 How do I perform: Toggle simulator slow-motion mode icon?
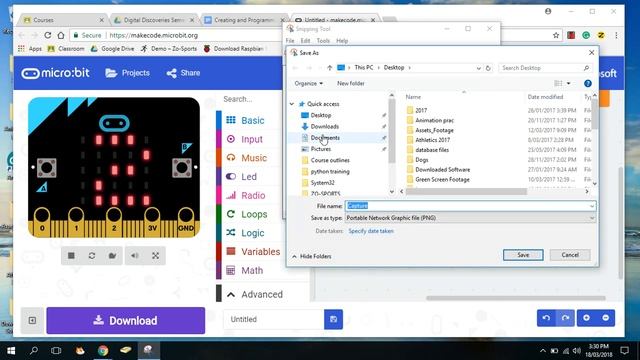point(112,256)
